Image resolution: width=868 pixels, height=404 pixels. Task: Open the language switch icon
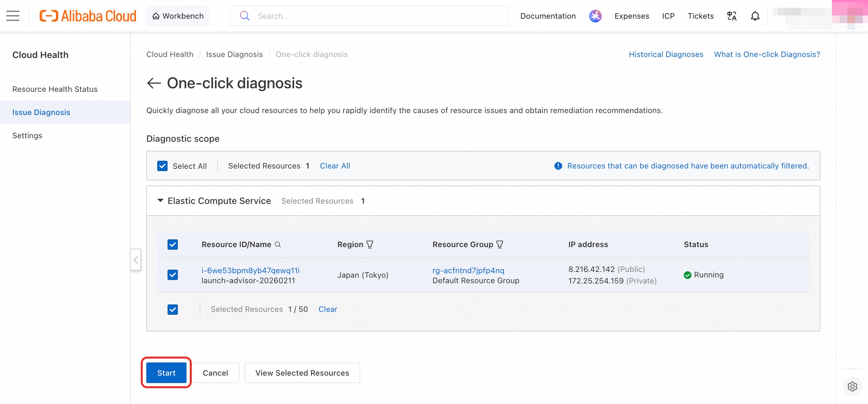(731, 16)
